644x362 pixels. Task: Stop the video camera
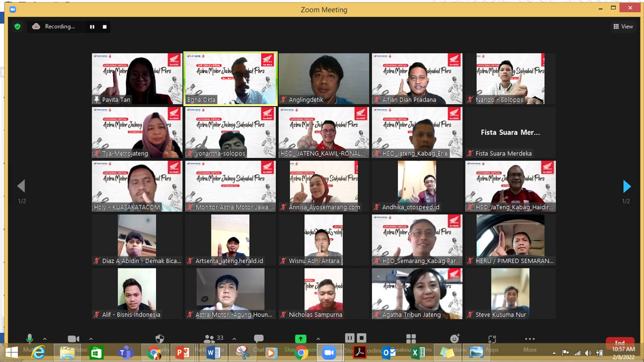[73, 338]
